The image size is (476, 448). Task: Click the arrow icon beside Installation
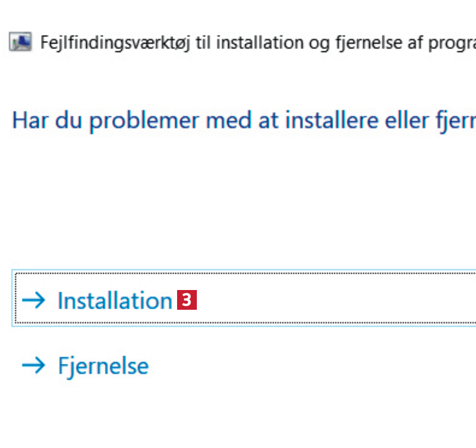point(33,300)
